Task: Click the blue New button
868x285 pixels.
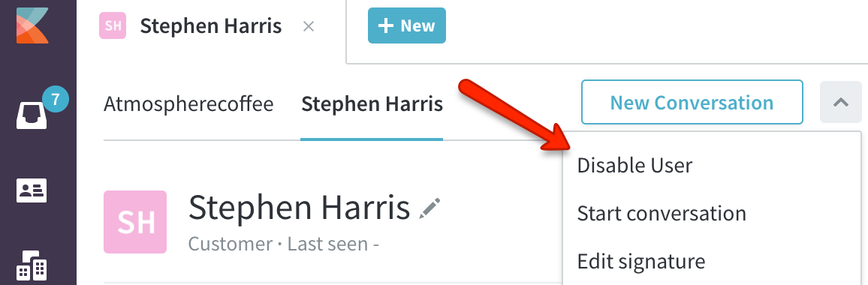Action: [407, 25]
